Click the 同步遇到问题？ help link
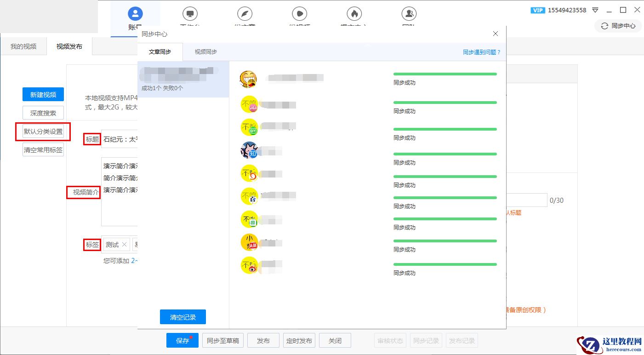 coord(481,52)
